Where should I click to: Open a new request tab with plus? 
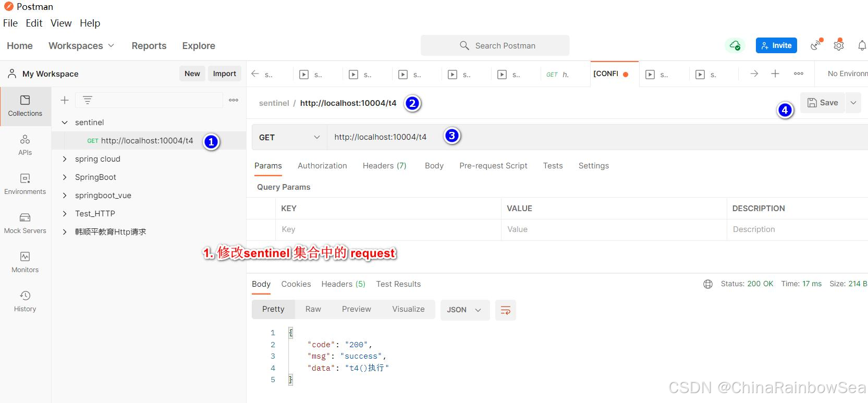[775, 74]
